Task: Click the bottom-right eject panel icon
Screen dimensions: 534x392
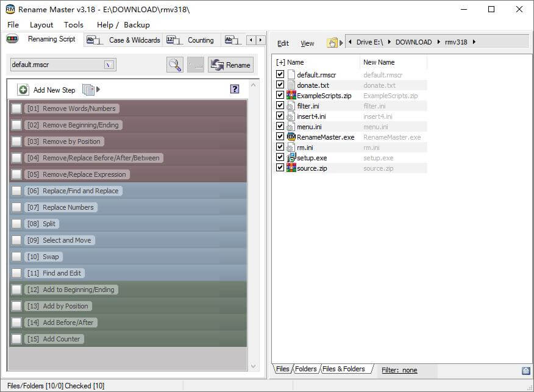Action: [x=525, y=371]
